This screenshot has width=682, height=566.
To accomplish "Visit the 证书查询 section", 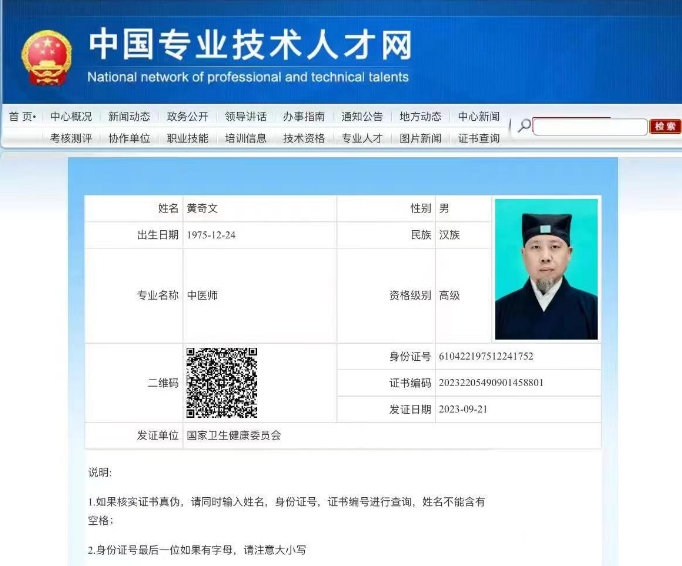I will point(479,138).
